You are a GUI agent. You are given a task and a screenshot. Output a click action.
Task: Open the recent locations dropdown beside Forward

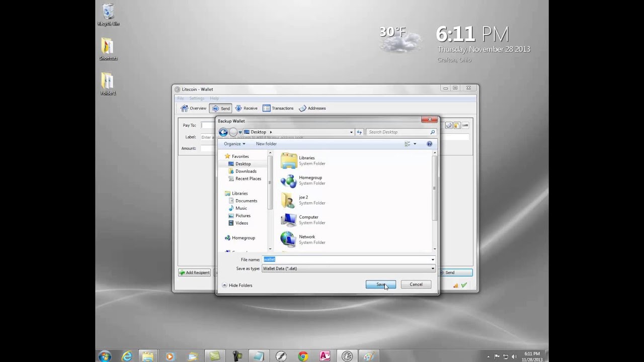pos(240,132)
